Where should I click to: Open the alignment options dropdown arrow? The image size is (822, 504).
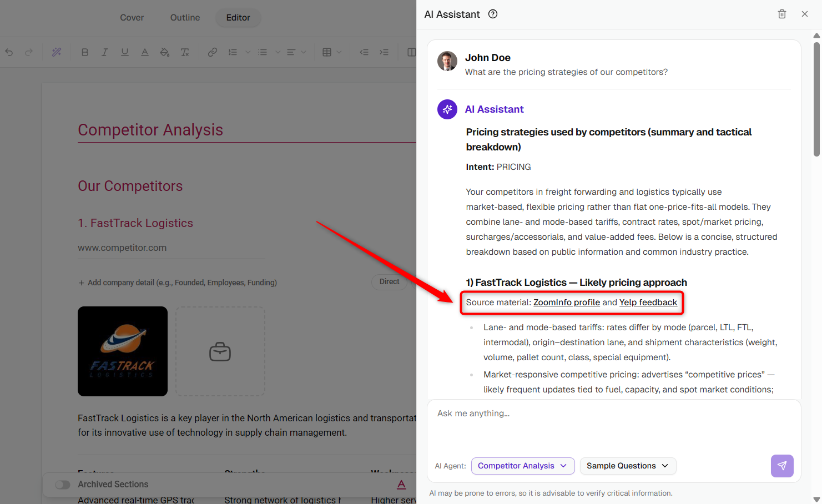coord(304,52)
